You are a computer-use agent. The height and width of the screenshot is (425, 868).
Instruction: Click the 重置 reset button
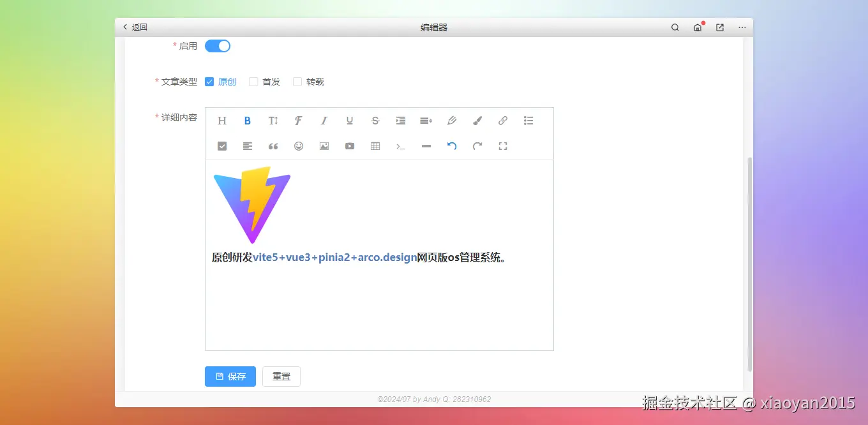click(281, 377)
